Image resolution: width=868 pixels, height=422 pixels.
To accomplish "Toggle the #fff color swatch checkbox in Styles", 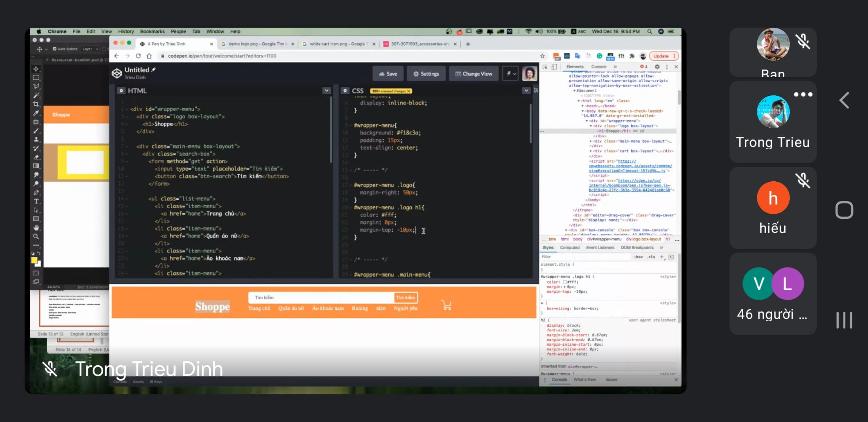I will pyautogui.click(x=565, y=282).
